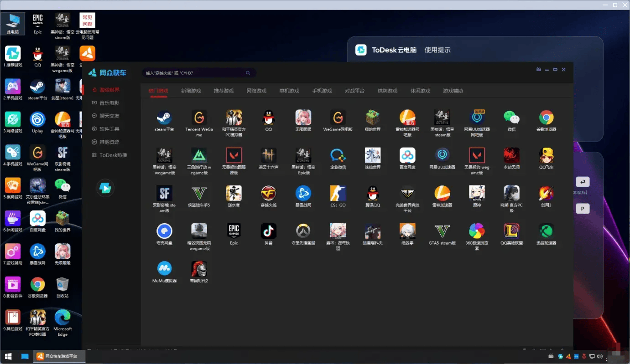Switch to the 棋牌游戏 tab
Image resolution: width=630 pixels, height=364 pixels.
pyautogui.click(x=388, y=91)
